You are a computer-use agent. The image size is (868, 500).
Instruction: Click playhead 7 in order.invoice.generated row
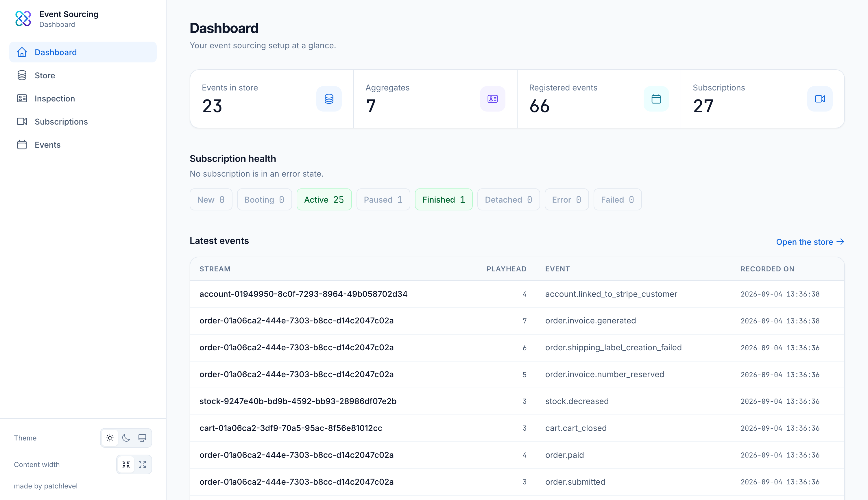pos(524,321)
